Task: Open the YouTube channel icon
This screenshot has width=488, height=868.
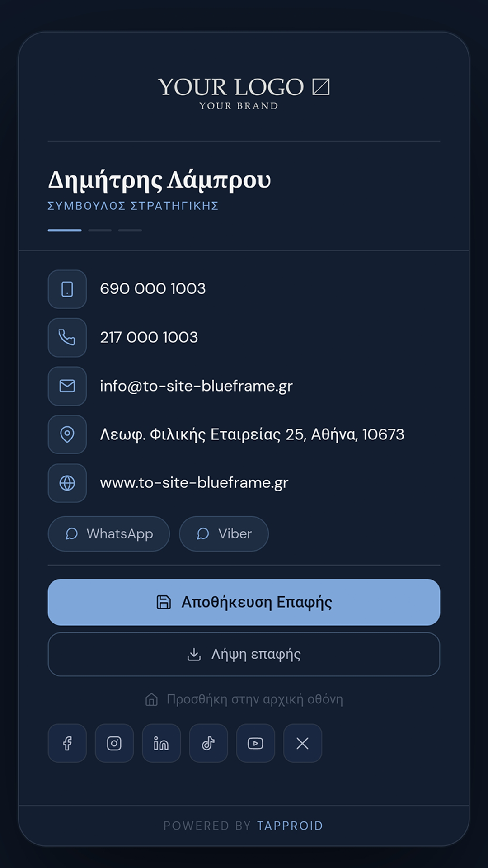Action: pos(256,743)
